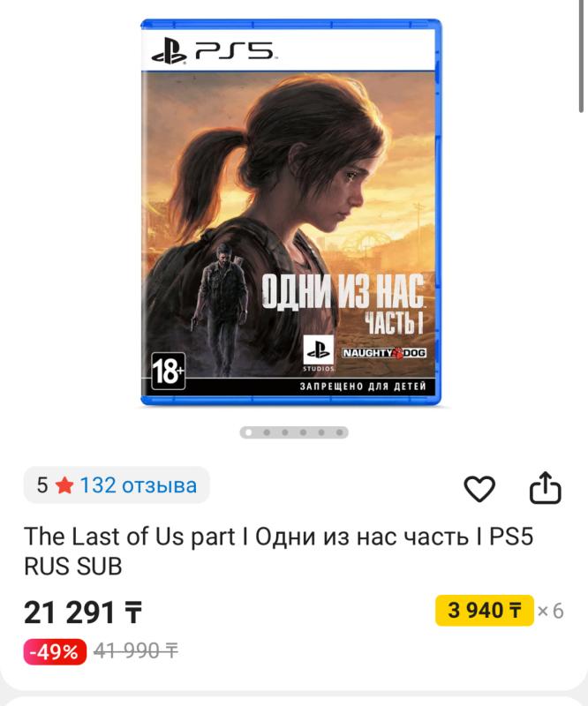
Task: Click the crossed-out 41 990 ₸ old price
Action: coord(136,651)
